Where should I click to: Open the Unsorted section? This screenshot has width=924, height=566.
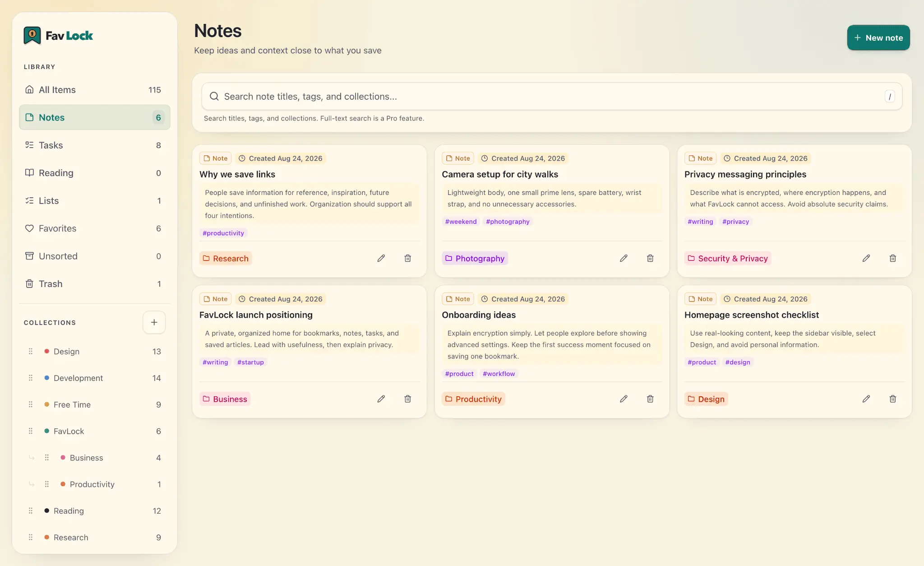(95, 256)
